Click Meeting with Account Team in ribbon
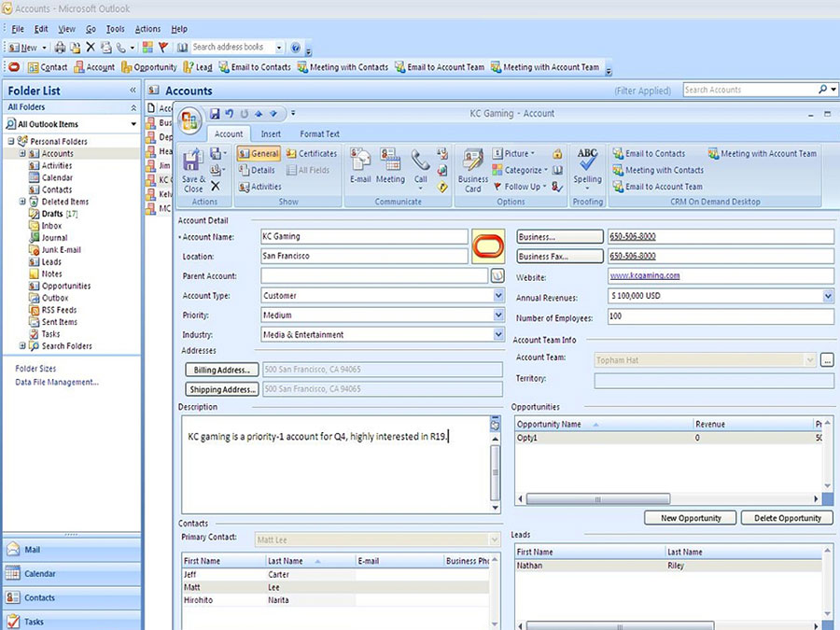The width and height of the screenshot is (840, 630). tap(763, 154)
